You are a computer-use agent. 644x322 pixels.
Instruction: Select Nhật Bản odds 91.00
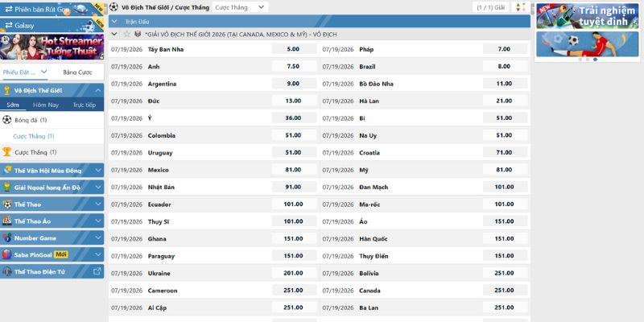[294, 187]
